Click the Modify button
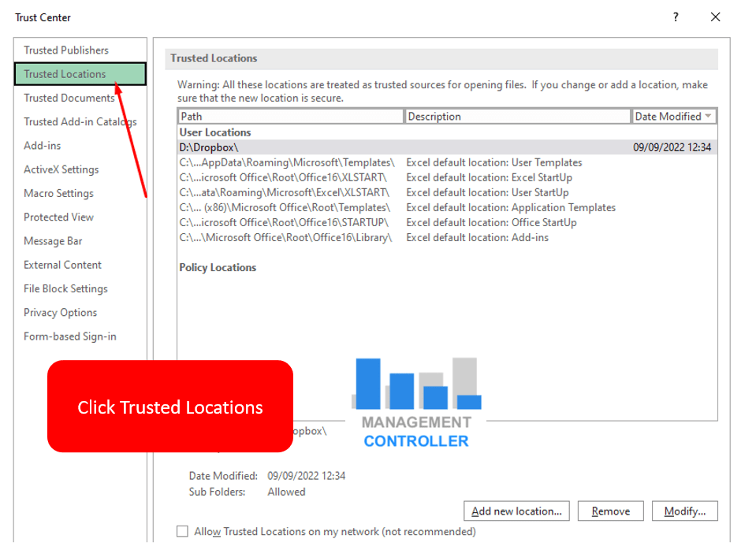Viewport: 756px width, 550px height. tap(684, 511)
